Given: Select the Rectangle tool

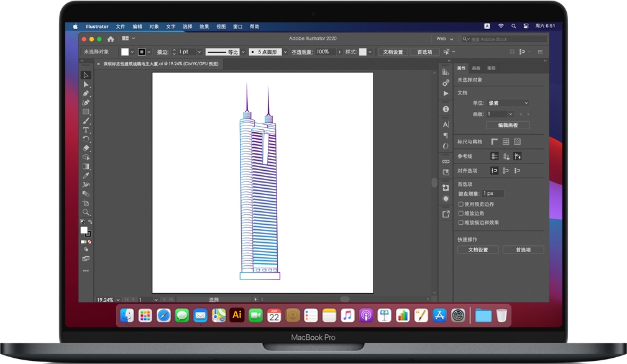Looking at the screenshot, I should click(x=86, y=111).
